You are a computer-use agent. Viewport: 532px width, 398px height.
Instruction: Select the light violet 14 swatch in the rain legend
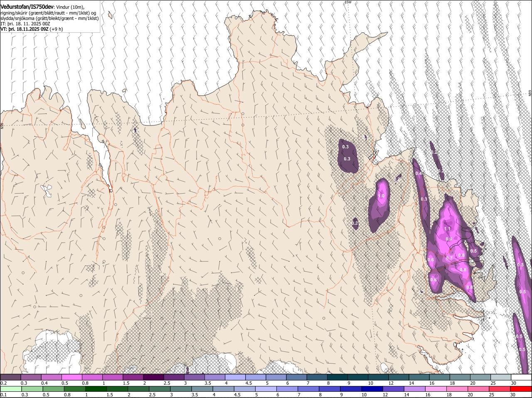(415, 389)
